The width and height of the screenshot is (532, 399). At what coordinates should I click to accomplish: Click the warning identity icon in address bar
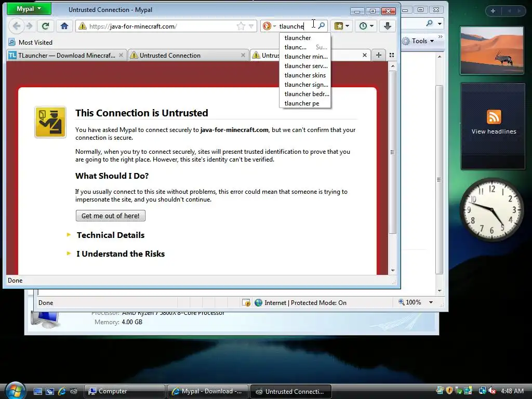coord(83,26)
